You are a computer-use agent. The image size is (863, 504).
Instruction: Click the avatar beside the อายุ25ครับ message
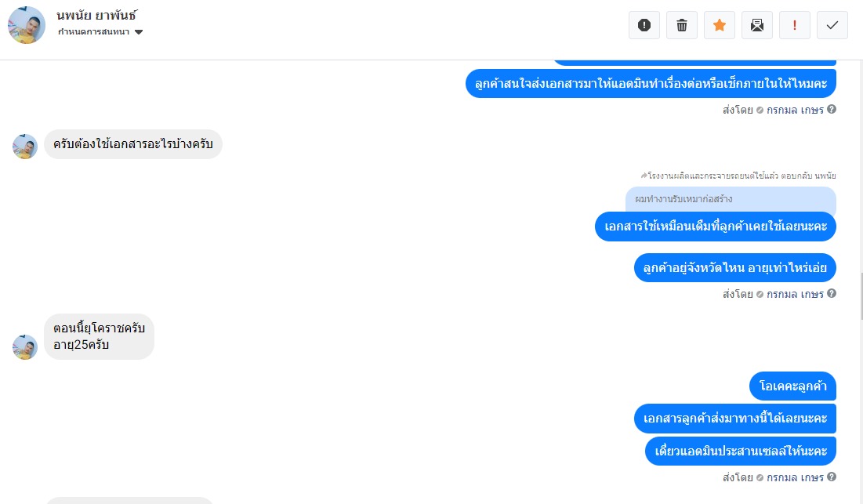pos(25,347)
